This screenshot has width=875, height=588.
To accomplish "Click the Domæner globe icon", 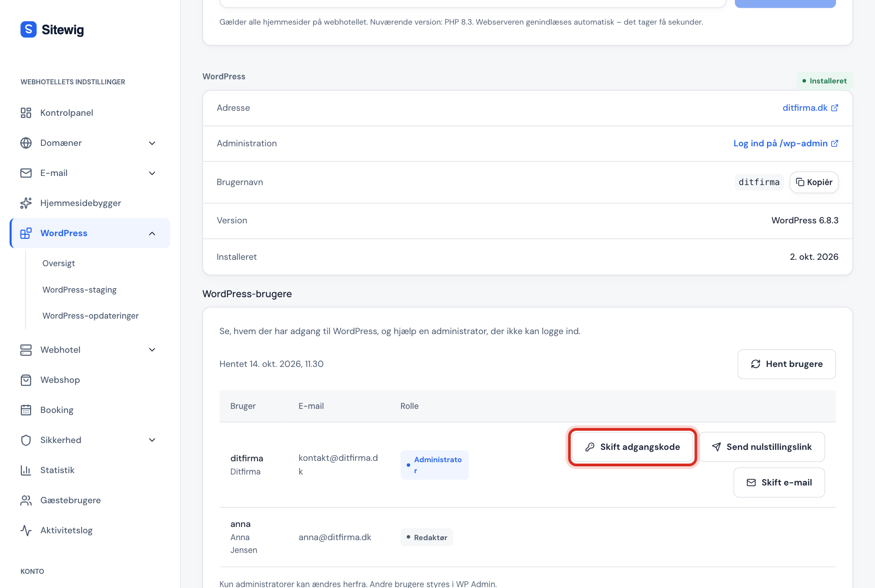I will [26, 143].
